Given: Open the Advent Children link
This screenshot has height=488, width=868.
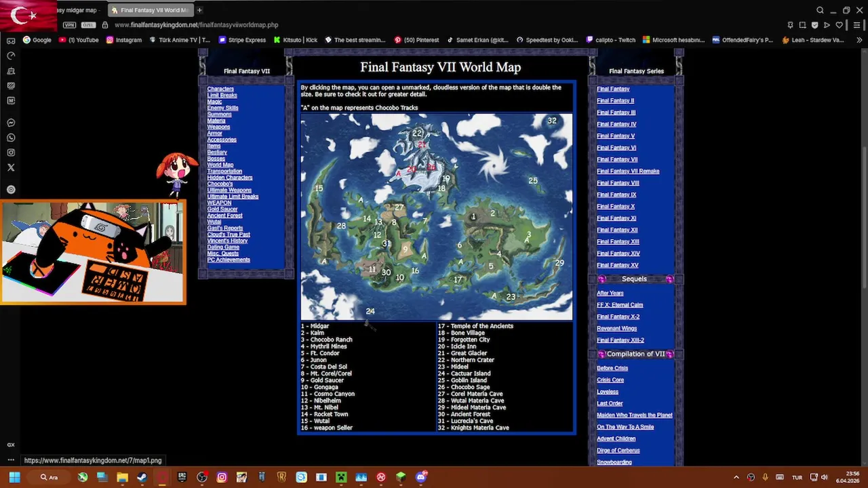Looking at the screenshot, I should click(x=616, y=439).
